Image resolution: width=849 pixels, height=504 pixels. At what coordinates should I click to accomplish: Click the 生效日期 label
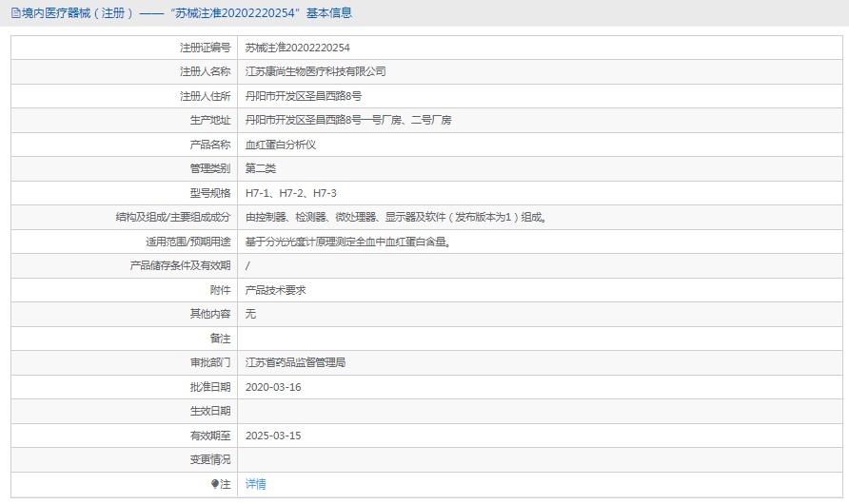210,411
